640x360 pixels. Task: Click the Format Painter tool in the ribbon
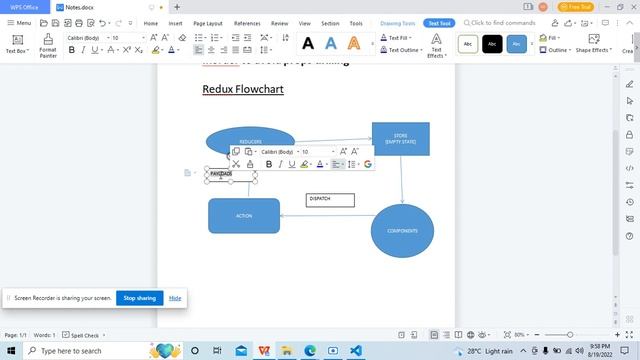pos(48,45)
